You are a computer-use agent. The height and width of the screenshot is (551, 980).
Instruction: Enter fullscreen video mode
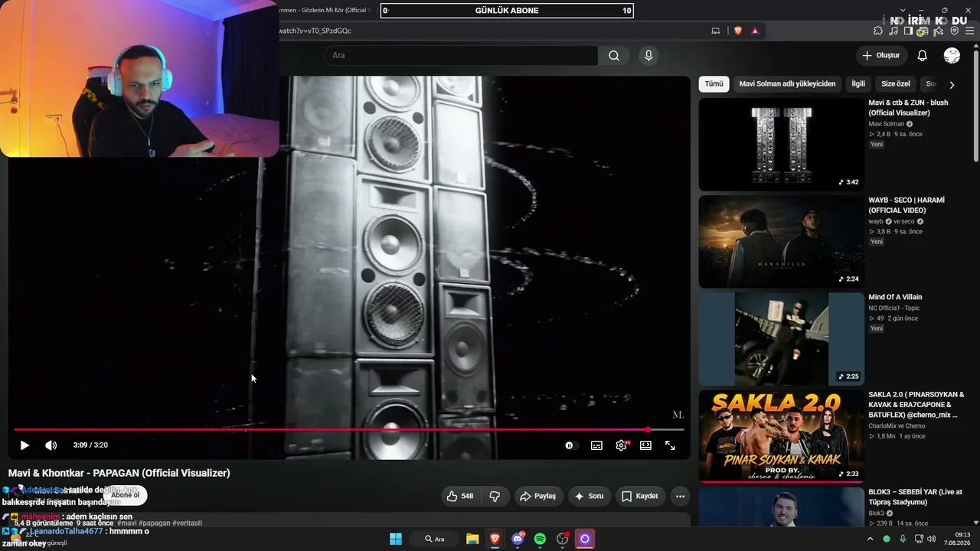click(670, 445)
